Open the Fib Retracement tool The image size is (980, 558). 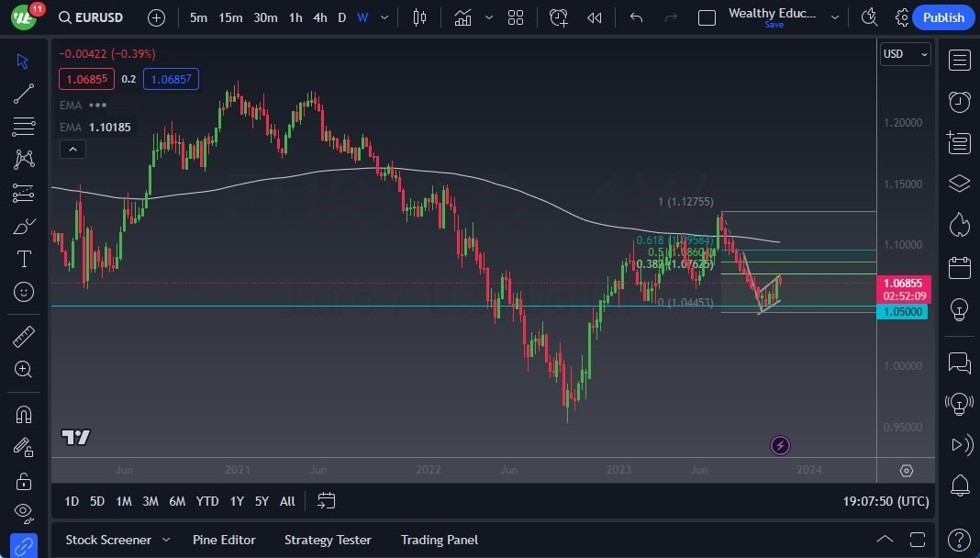(x=23, y=126)
